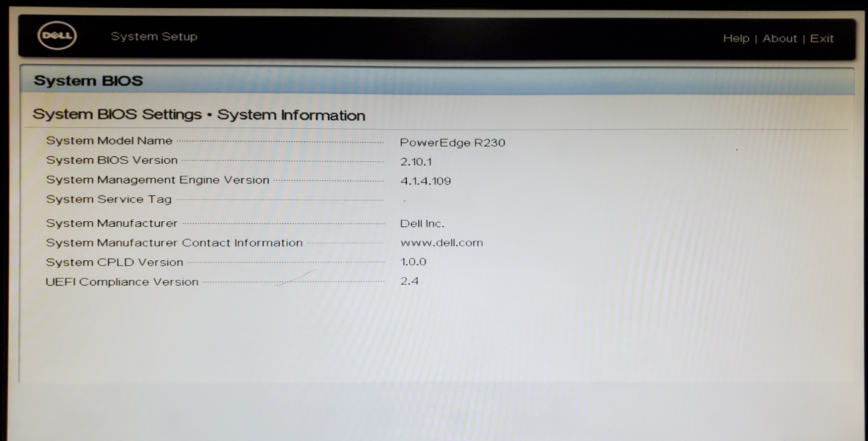The height and width of the screenshot is (441, 868).
Task: Select the System Manufacturer label
Action: point(112,224)
